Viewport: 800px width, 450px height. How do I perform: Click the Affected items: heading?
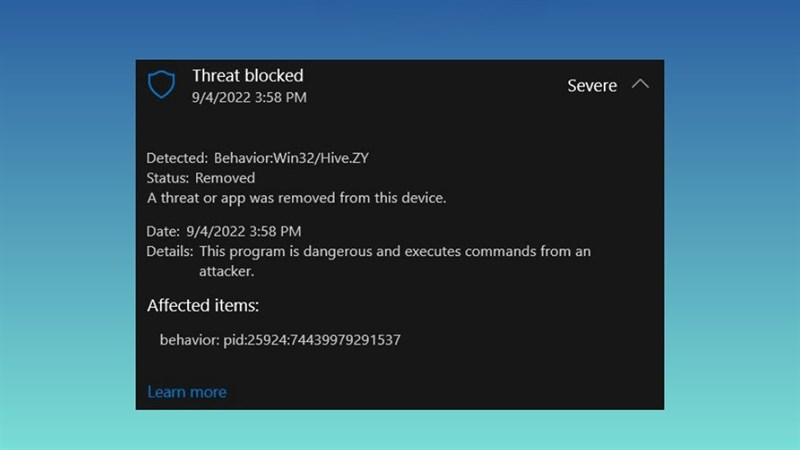(x=203, y=306)
